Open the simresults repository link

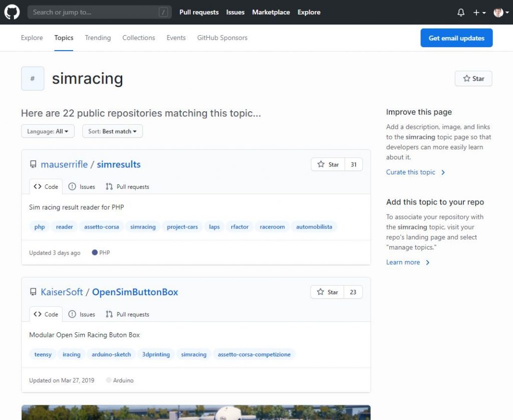118,164
